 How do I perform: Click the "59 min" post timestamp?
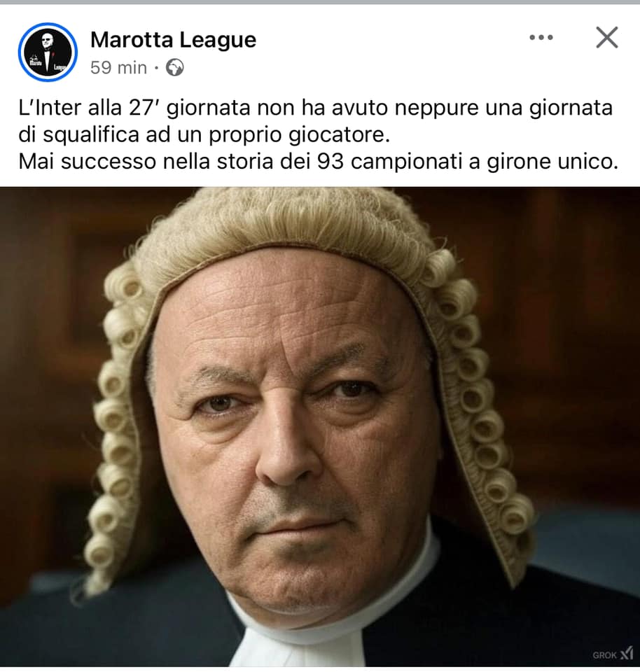(119, 68)
